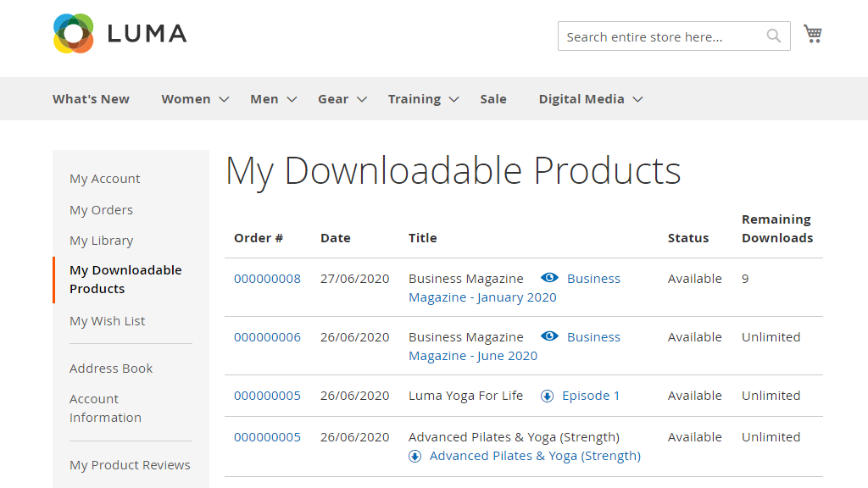
Task: Download the Episode 1 link
Action: point(591,396)
